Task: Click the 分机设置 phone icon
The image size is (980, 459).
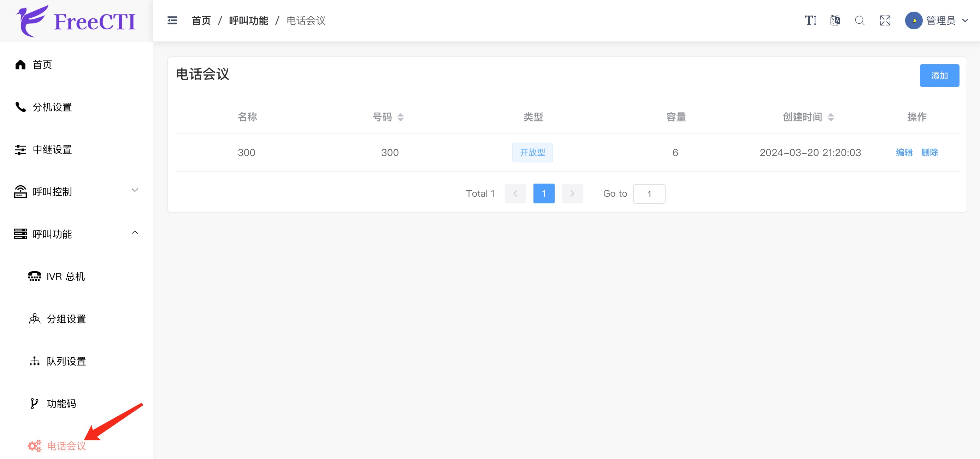Action: 20,107
